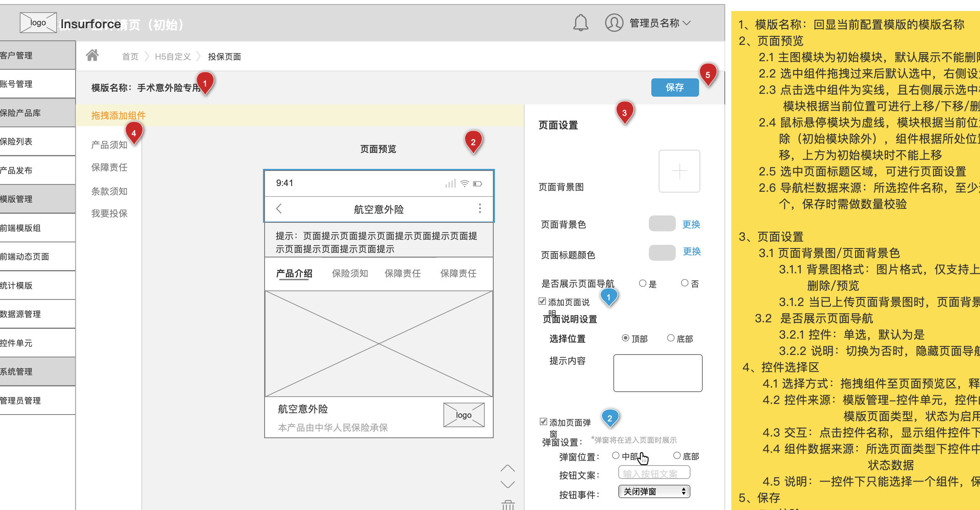
Task: Select the 条款须知 component
Action: click(x=109, y=191)
